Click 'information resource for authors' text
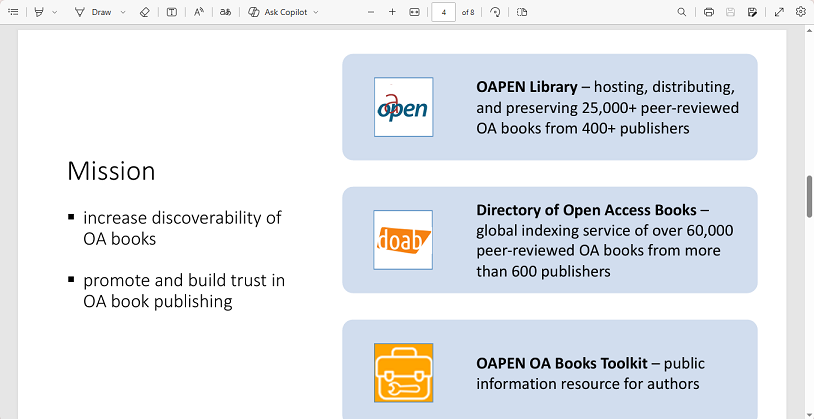 point(588,384)
